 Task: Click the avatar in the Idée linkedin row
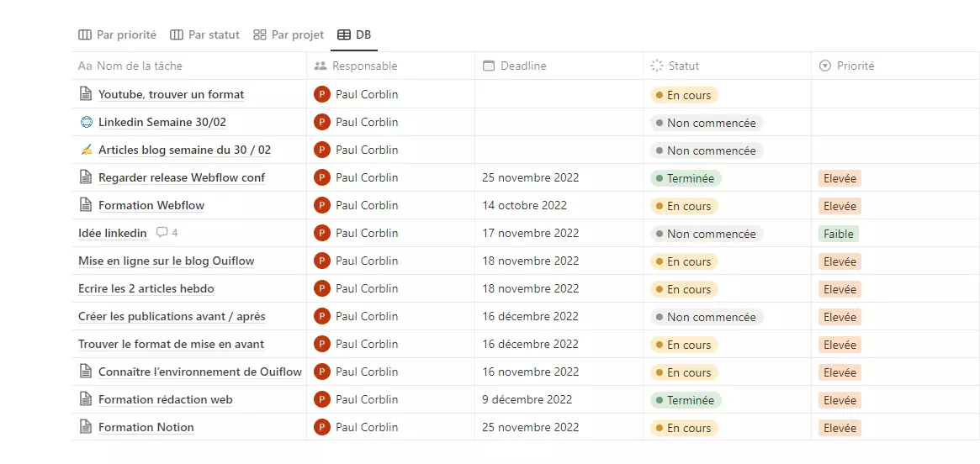click(322, 233)
